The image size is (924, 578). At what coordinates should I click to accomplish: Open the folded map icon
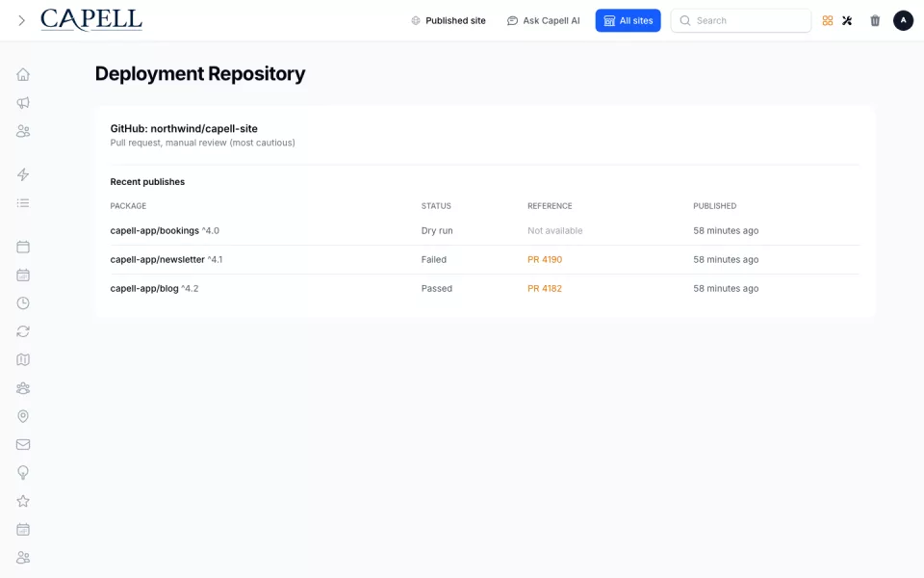point(23,359)
